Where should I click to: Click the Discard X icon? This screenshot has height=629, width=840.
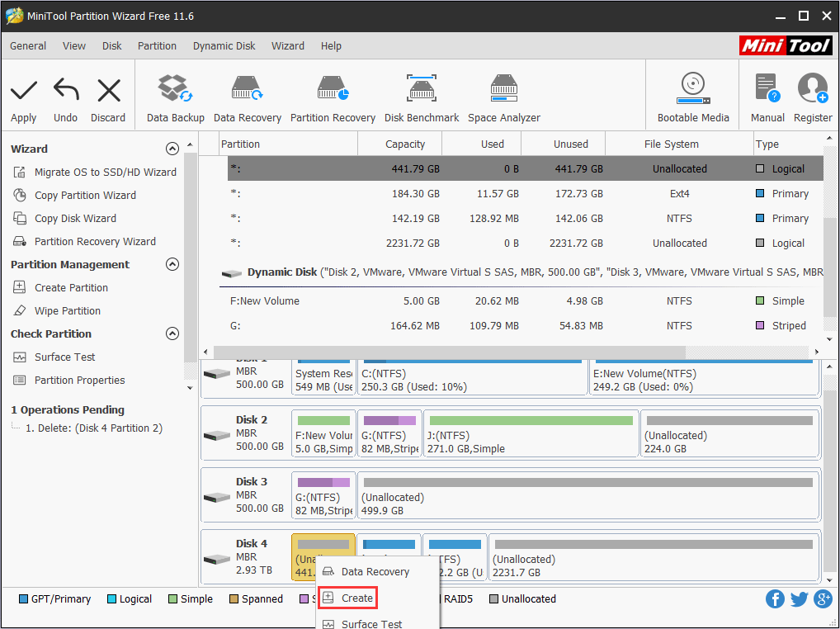[109, 90]
